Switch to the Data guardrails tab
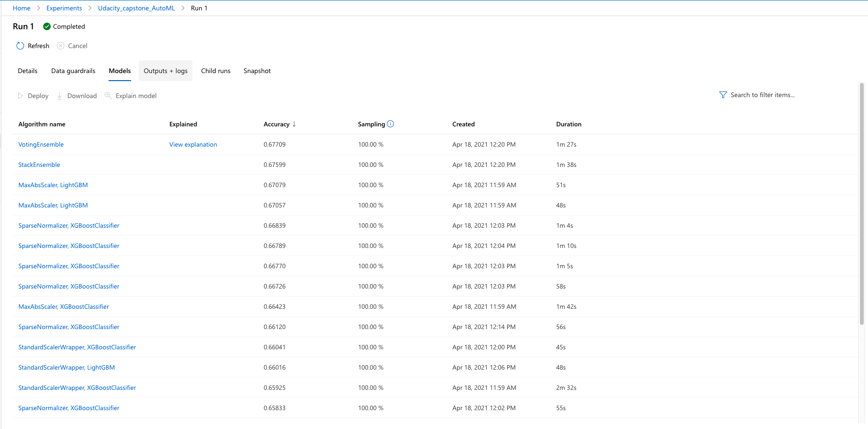The width and height of the screenshot is (868, 429). 73,71
